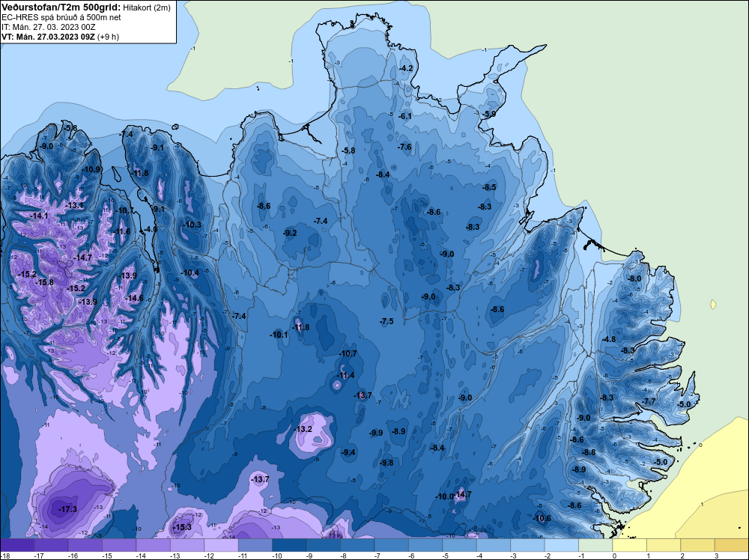Click the darkest purple legend swatch above -18
749x560 pixels.
coord(17,545)
